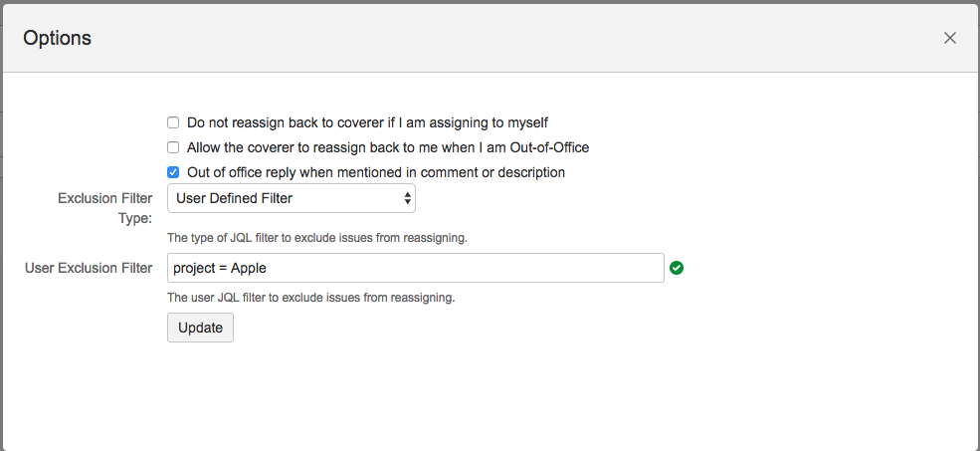This screenshot has width=980, height=451.
Task: Click the empty gray header bar of the dialog
Action: [497, 38]
